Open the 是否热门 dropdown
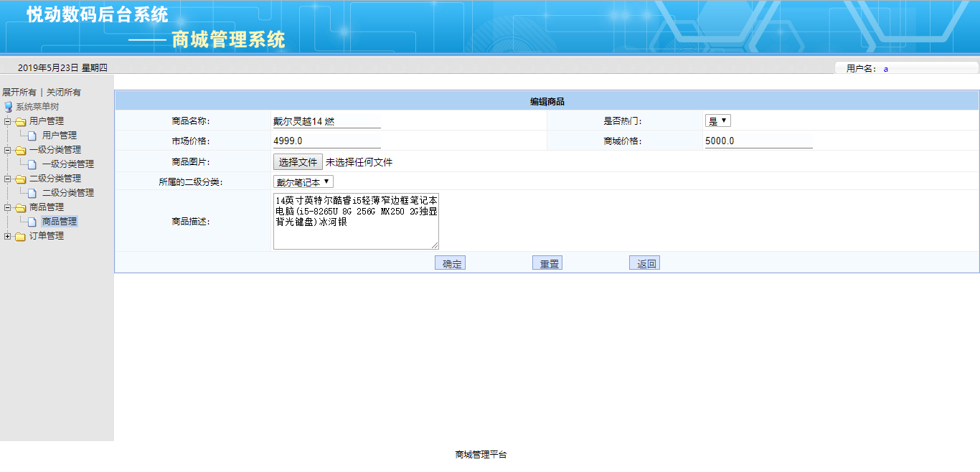980x472 pixels. pos(717,121)
